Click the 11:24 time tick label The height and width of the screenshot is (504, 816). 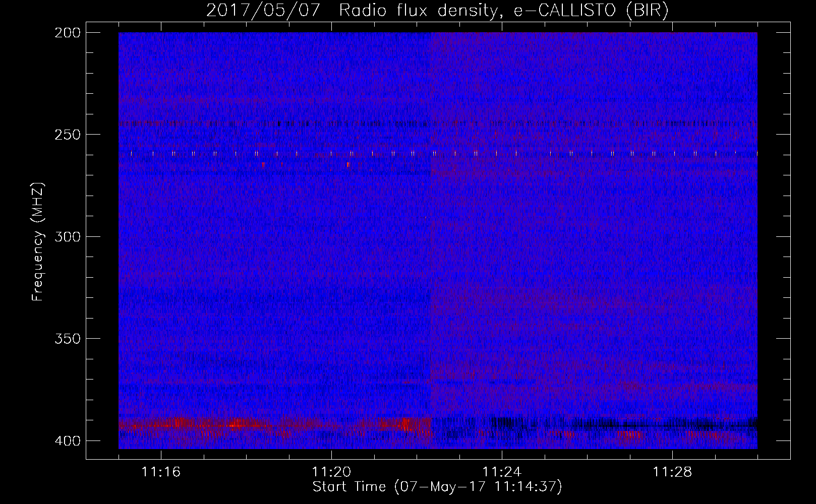pyautogui.click(x=502, y=472)
